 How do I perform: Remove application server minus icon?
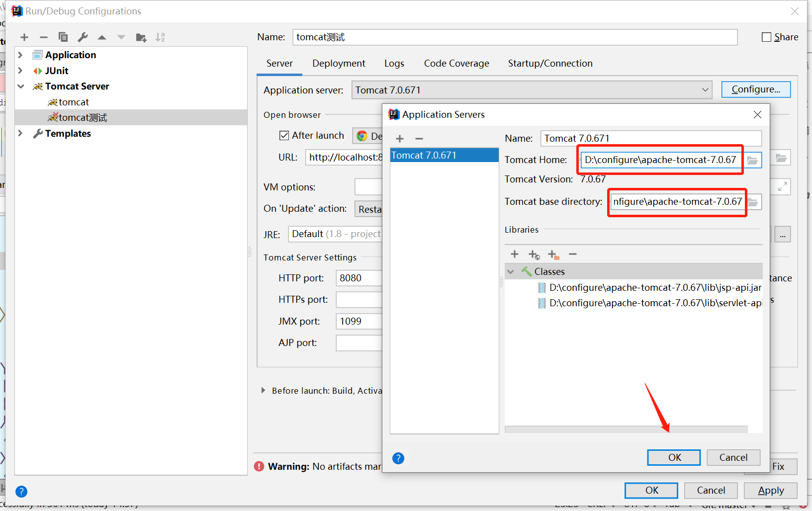419,139
